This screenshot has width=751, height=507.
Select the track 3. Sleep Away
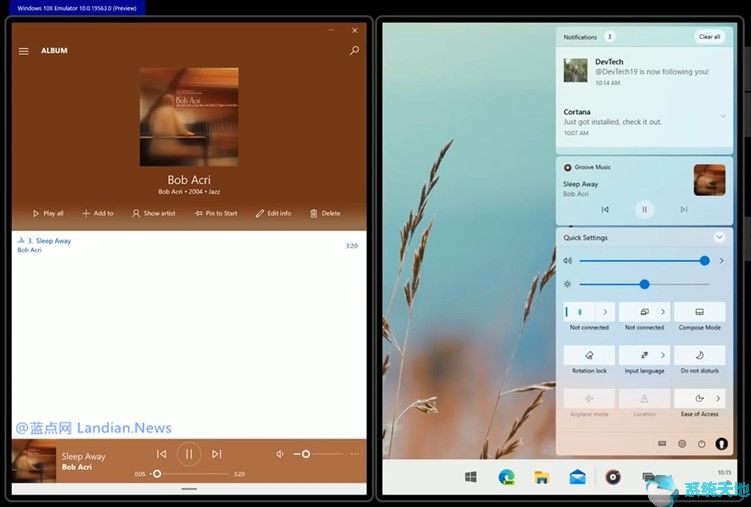coord(189,245)
